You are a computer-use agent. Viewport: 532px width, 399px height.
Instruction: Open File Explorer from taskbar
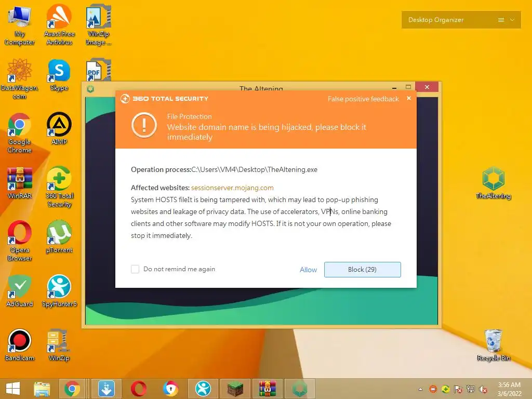click(42, 389)
